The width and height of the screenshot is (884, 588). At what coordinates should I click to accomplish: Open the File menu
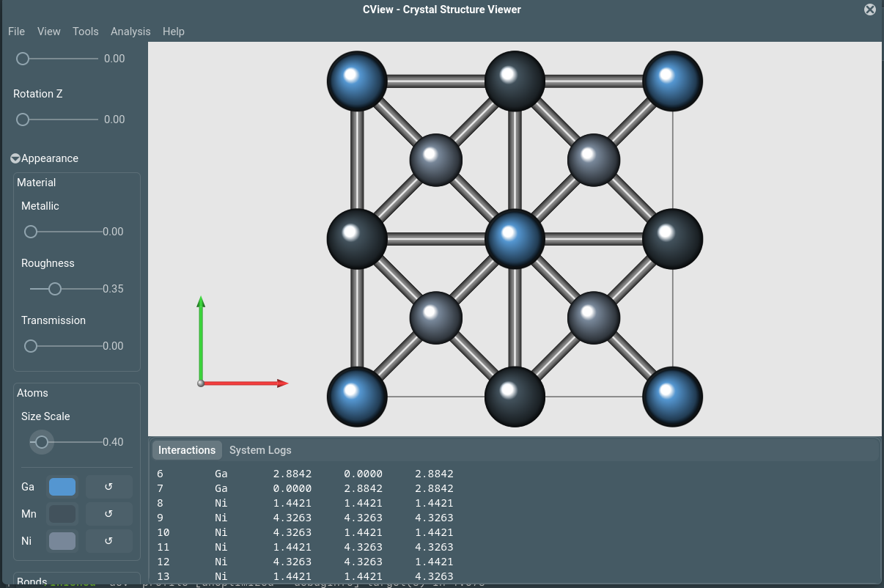tap(16, 32)
